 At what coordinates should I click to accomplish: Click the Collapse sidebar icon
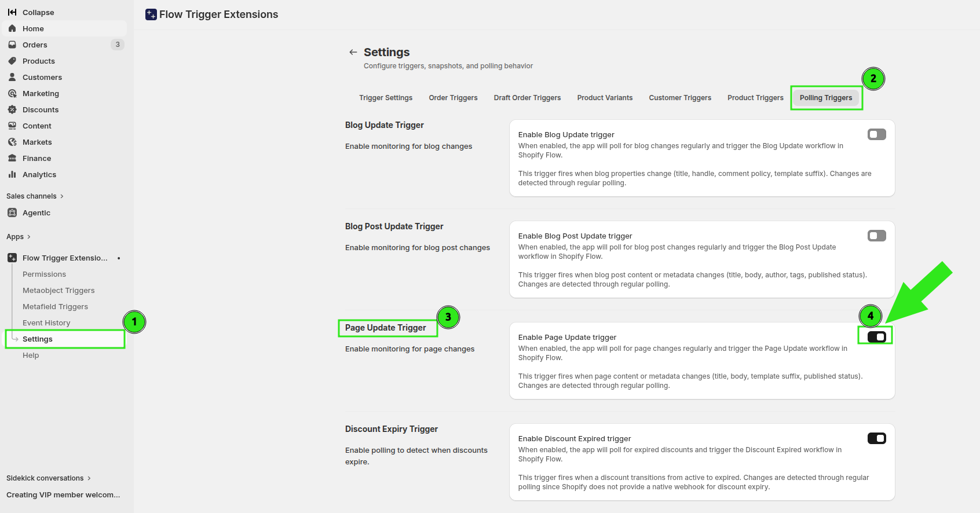point(12,12)
